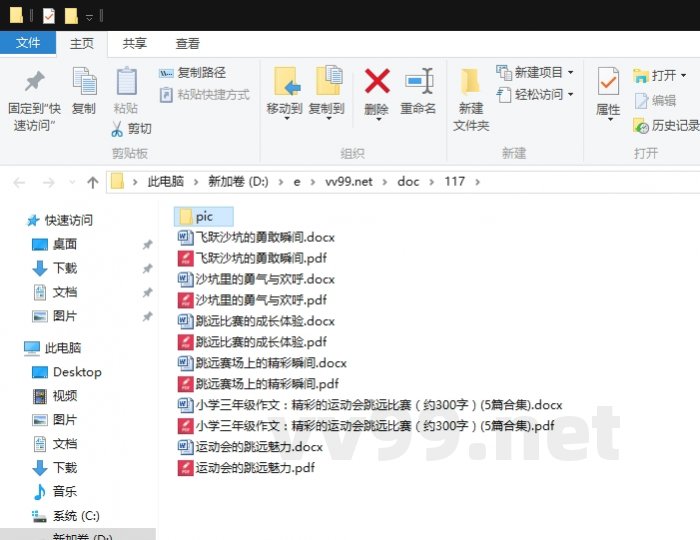Screen dimensions: 700x540
Task: Click the 粘贴 paste clipboard icon
Action: (x=126, y=81)
